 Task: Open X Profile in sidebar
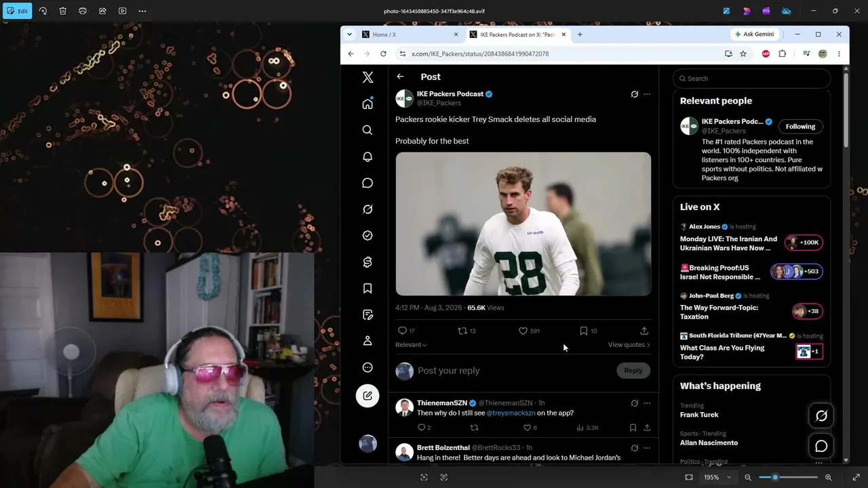(x=368, y=341)
